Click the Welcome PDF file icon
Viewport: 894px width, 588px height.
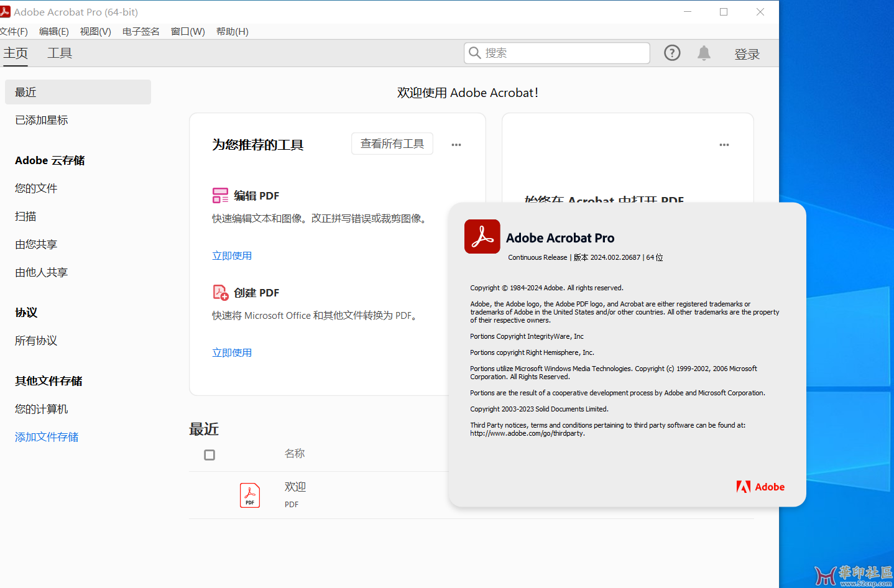250,495
